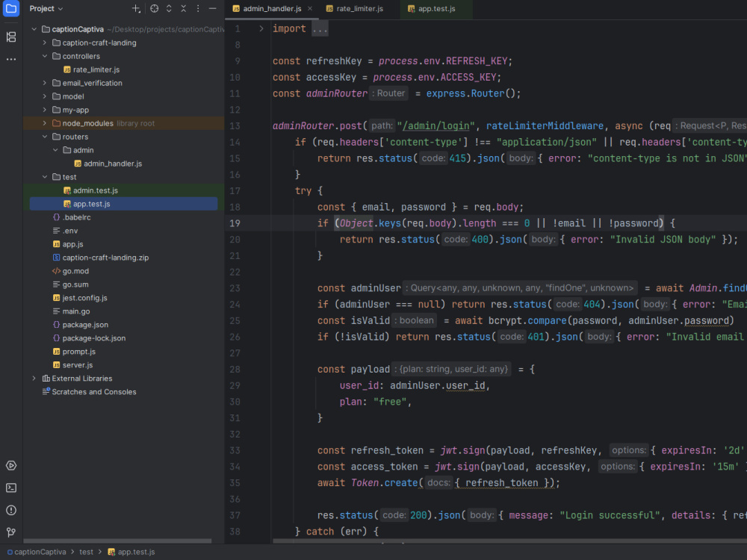Switch to admin_handler.js tab

click(272, 8)
